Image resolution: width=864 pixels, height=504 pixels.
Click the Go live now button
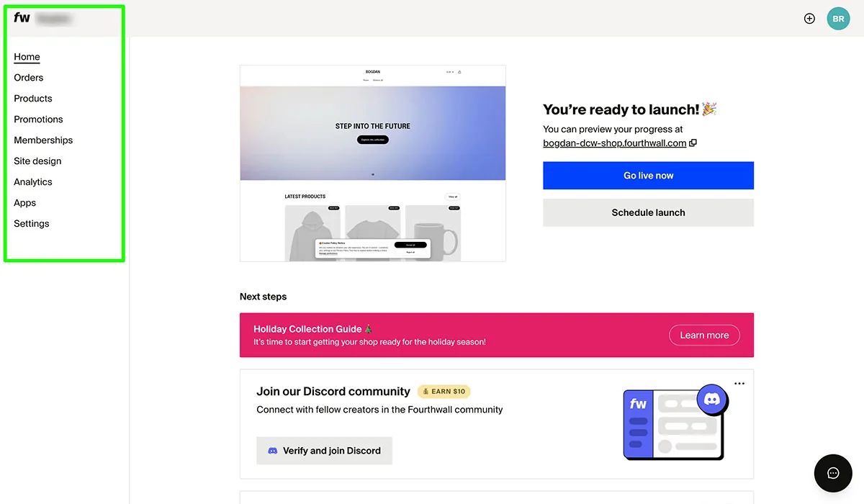[x=647, y=175]
